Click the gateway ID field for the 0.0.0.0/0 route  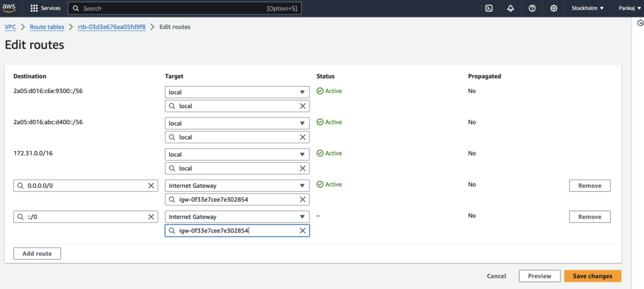point(237,200)
